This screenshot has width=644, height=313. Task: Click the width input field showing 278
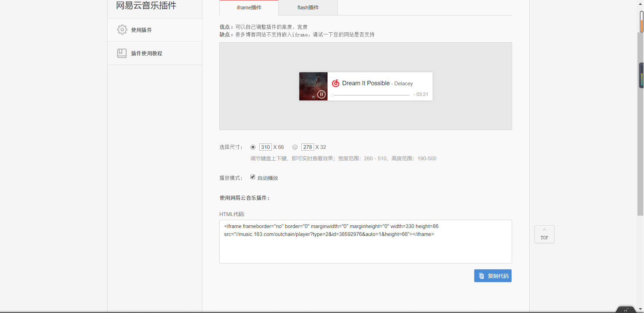[x=308, y=147]
